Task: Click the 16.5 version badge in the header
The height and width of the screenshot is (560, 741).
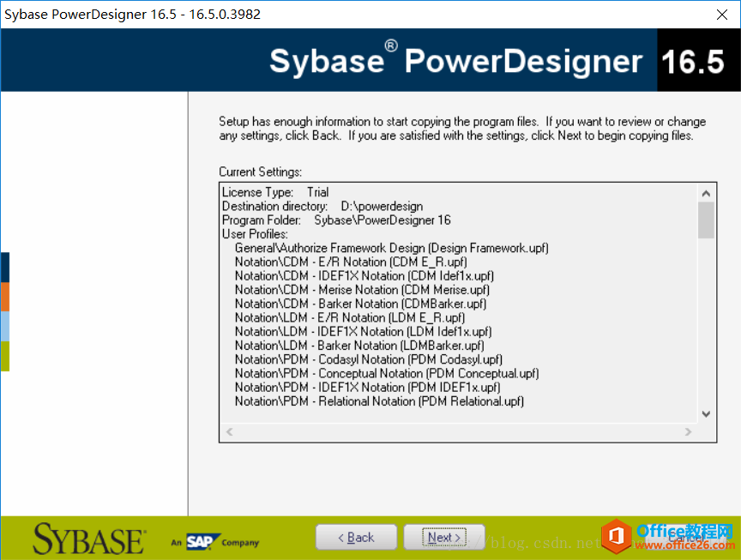Action: [693, 61]
